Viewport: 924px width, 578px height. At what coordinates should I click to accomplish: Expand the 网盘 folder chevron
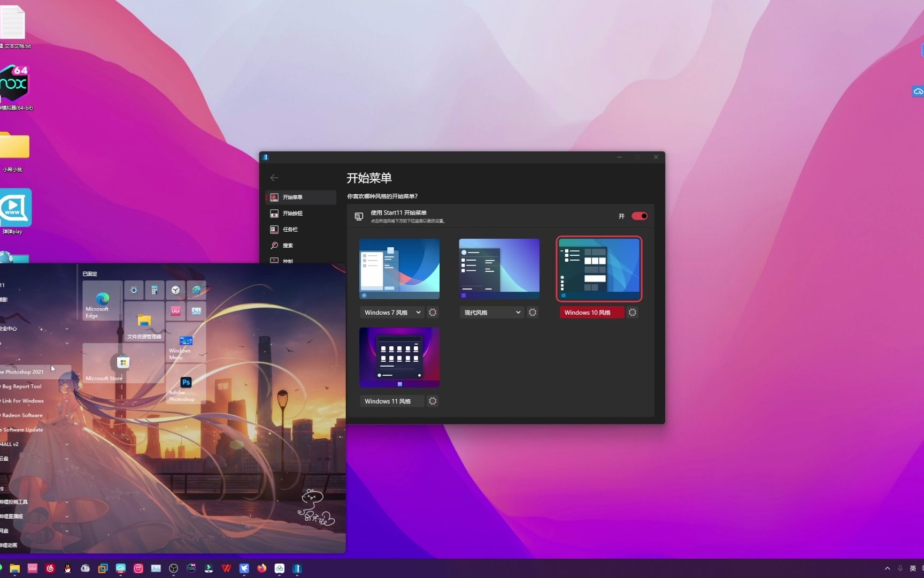click(x=67, y=531)
